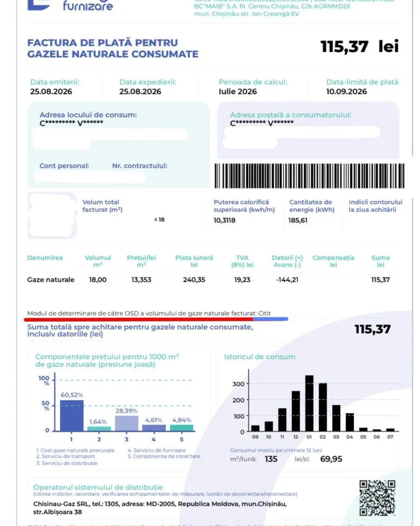Click the 'Chisinau-Gaz SRL, tel.: 1305' address line
Viewport: 420px width, 526px height.
pyautogui.click(x=160, y=508)
